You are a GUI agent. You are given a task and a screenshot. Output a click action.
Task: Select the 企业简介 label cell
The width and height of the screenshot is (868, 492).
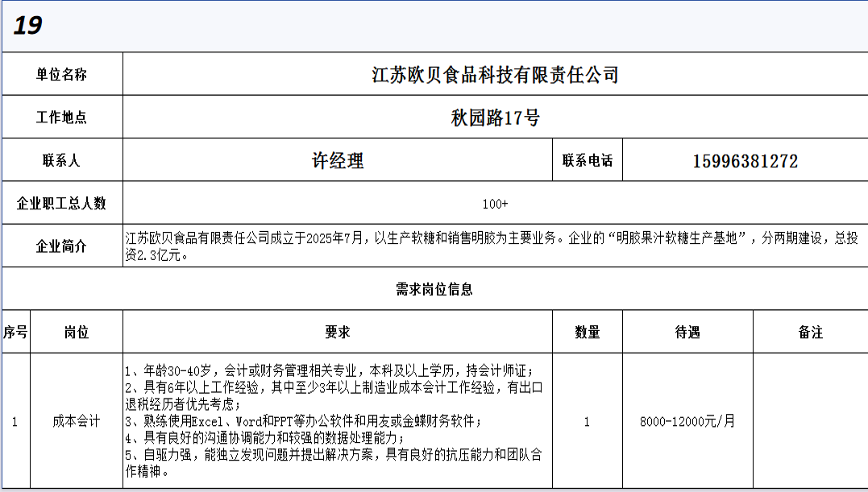tap(61, 246)
